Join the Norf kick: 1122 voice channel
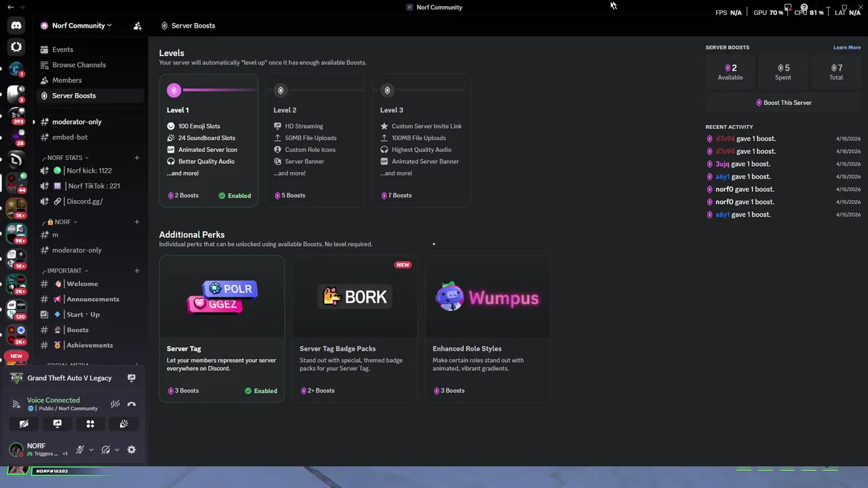 [x=90, y=171]
